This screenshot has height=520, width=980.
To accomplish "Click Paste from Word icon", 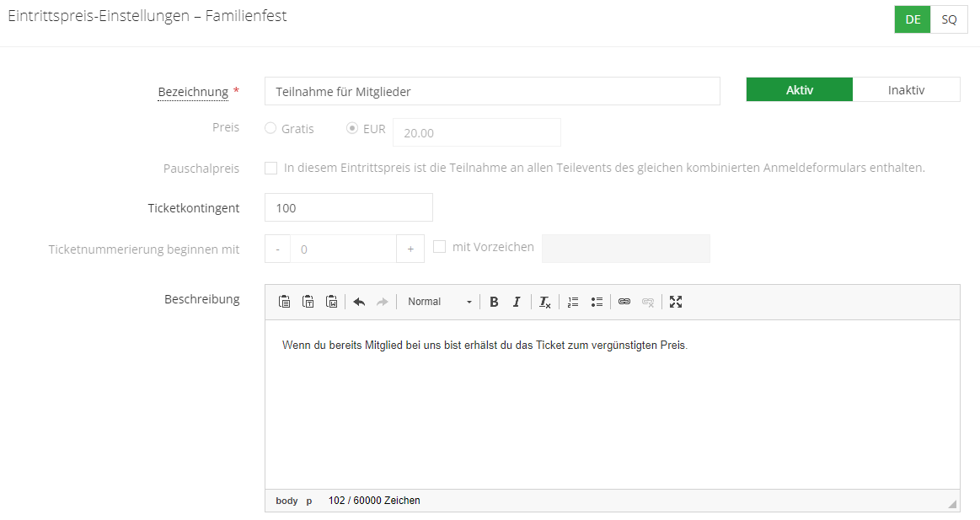I will [332, 302].
